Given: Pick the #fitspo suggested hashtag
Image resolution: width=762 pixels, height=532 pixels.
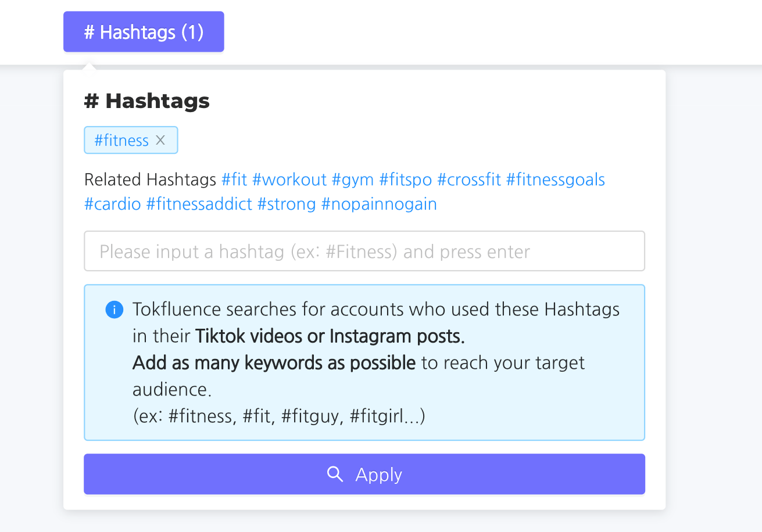Looking at the screenshot, I should click(x=406, y=179).
